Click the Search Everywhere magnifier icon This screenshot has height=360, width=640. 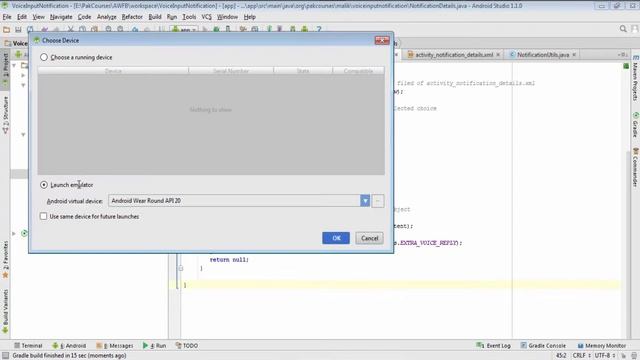tap(623, 29)
